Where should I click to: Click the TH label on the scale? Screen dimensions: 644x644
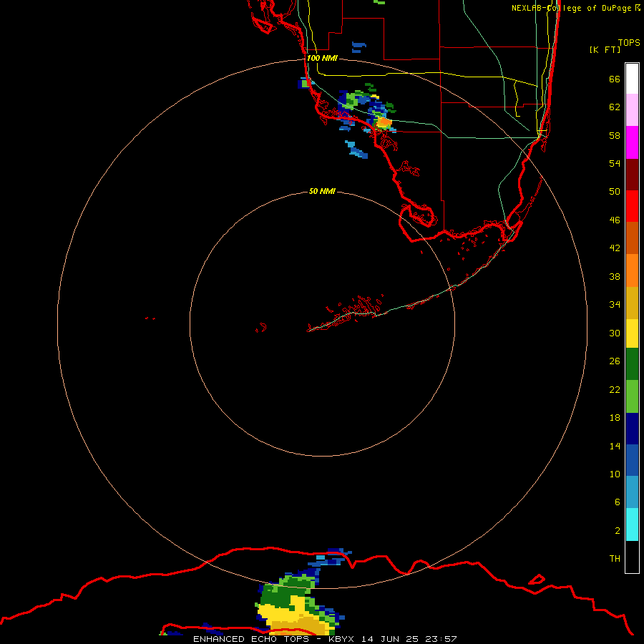(615, 558)
